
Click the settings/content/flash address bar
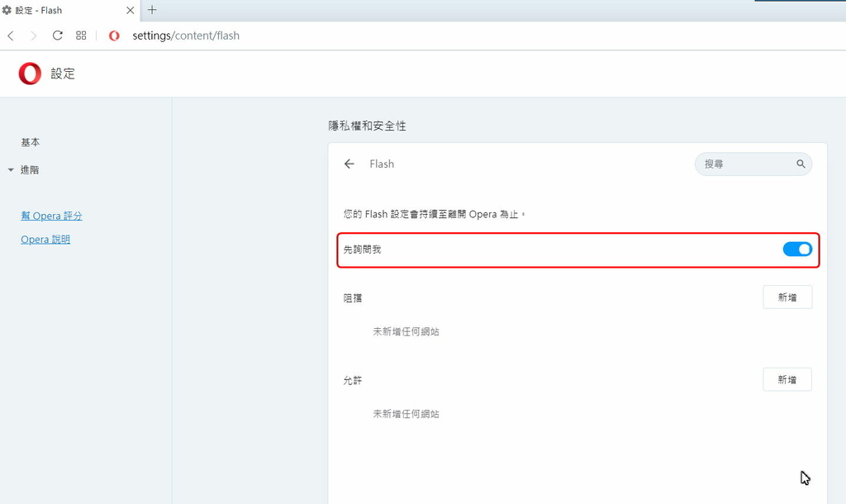pyautogui.click(x=186, y=36)
